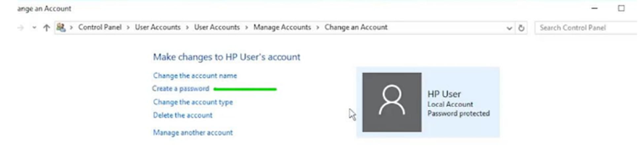This screenshot has width=644, height=164.
Task: Refresh the Control Panel page
Action: pos(521,28)
